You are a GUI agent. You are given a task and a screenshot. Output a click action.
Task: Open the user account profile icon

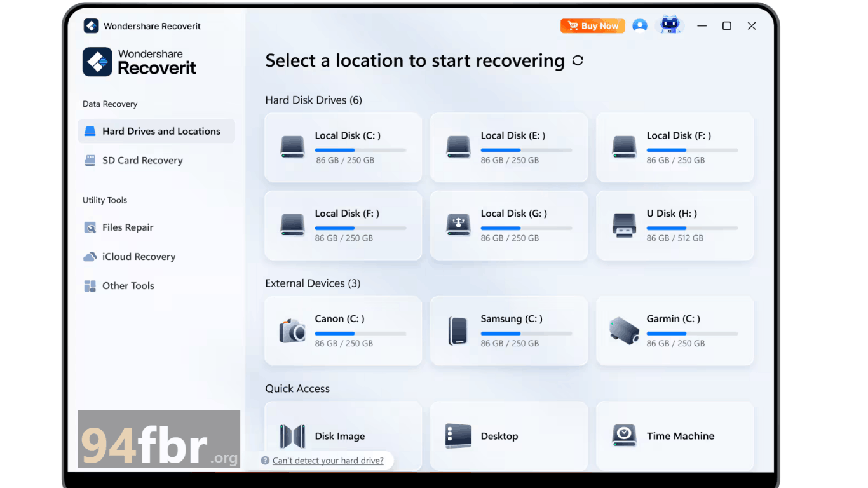(640, 25)
